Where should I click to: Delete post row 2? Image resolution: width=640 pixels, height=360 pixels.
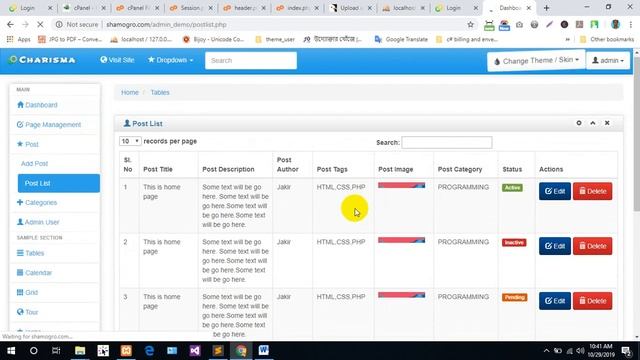592,246
